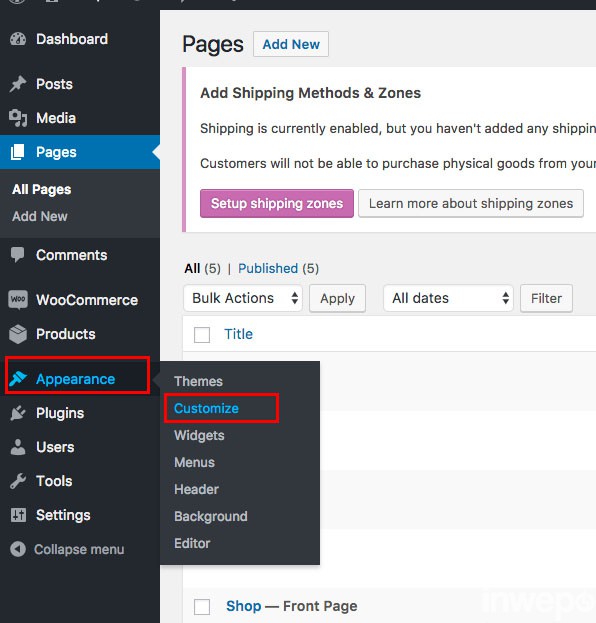The width and height of the screenshot is (596, 623).
Task: Click Learn more about shipping zones
Action: pos(471,203)
